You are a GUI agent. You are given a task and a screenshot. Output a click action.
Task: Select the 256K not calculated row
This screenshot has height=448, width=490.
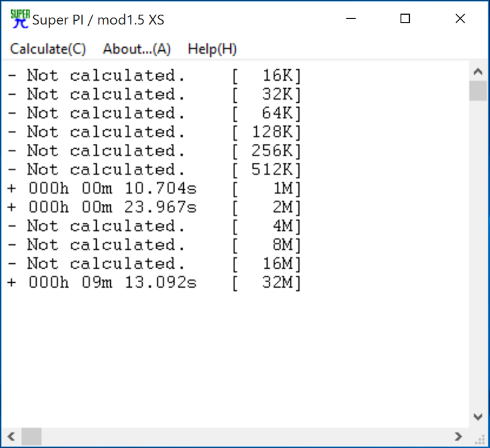154,151
